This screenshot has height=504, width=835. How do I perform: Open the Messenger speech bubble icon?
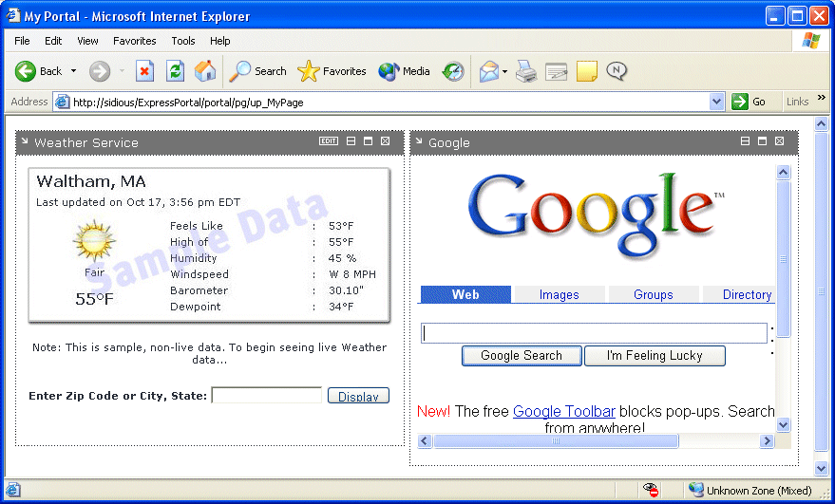coord(617,71)
